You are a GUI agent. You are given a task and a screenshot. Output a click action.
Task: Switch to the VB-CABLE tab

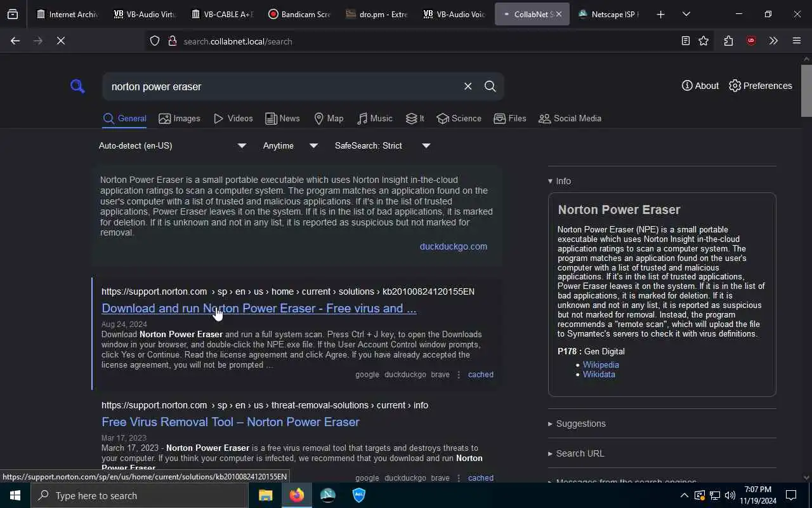[222, 14]
